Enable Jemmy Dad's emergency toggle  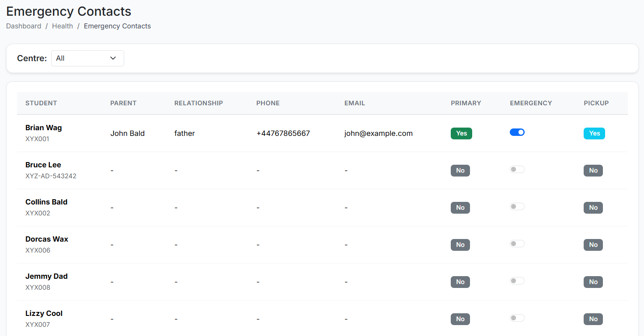click(517, 281)
